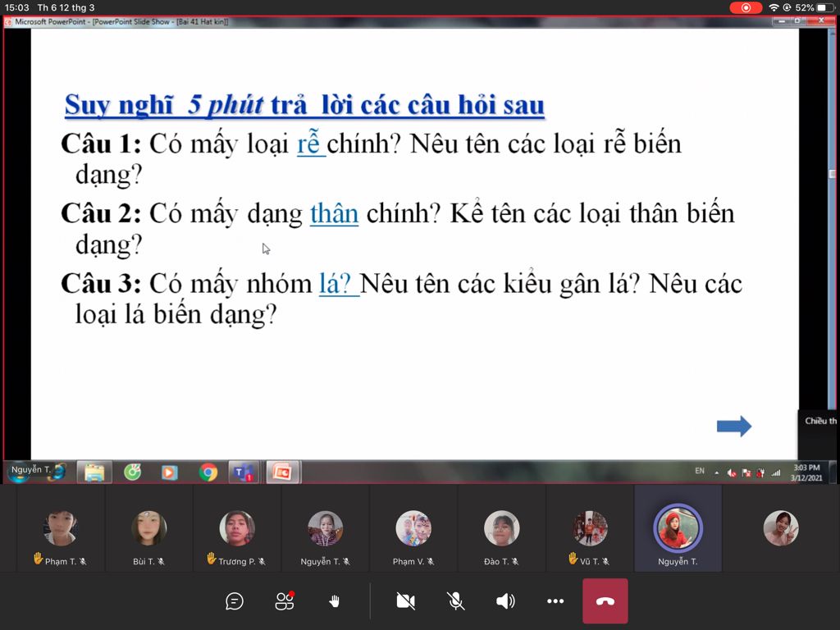Click the volume tray icon
Viewport: 840px width, 630px height.
731,472
